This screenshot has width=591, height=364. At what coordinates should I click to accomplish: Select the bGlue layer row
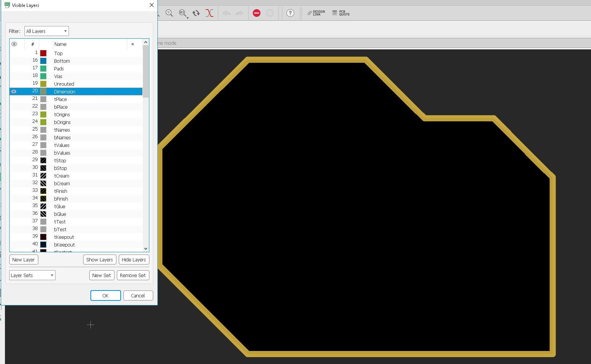(x=76, y=214)
